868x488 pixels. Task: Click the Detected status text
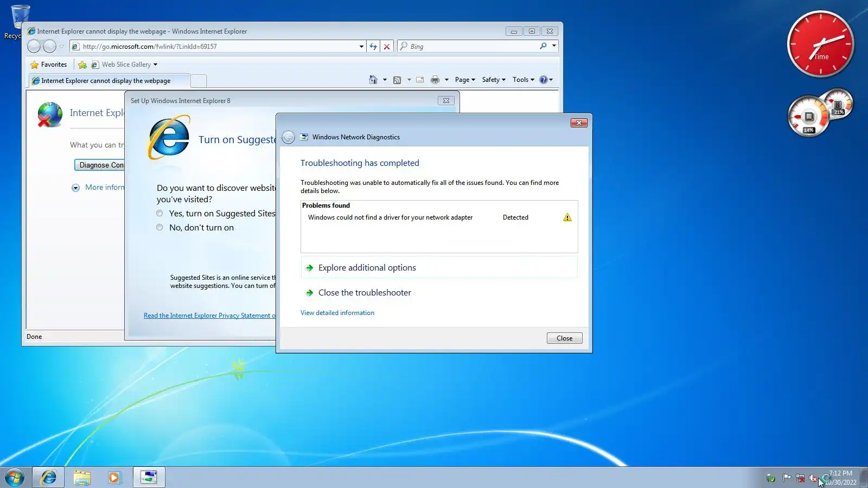click(x=515, y=217)
